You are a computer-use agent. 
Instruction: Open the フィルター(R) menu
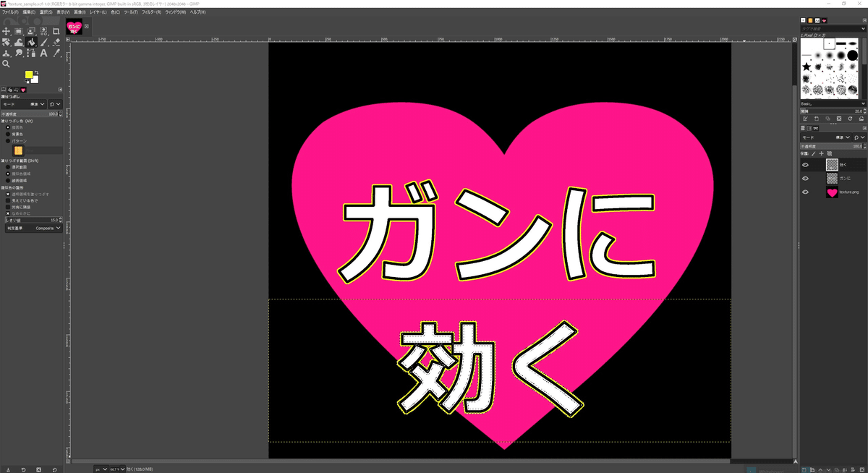click(x=152, y=12)
